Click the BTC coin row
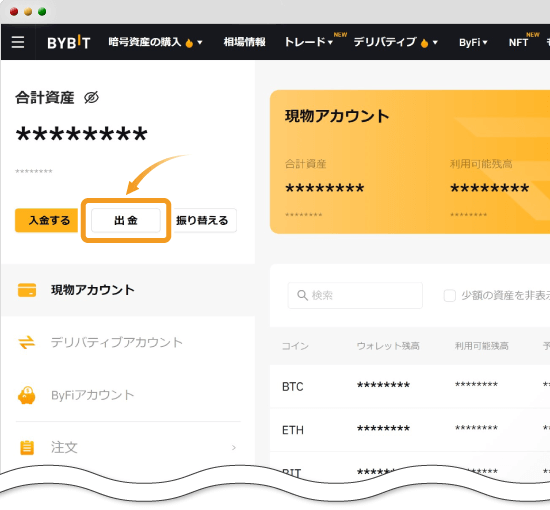This screenshot has height=510, width=550. pyautogui.click(x=410, y=386)
